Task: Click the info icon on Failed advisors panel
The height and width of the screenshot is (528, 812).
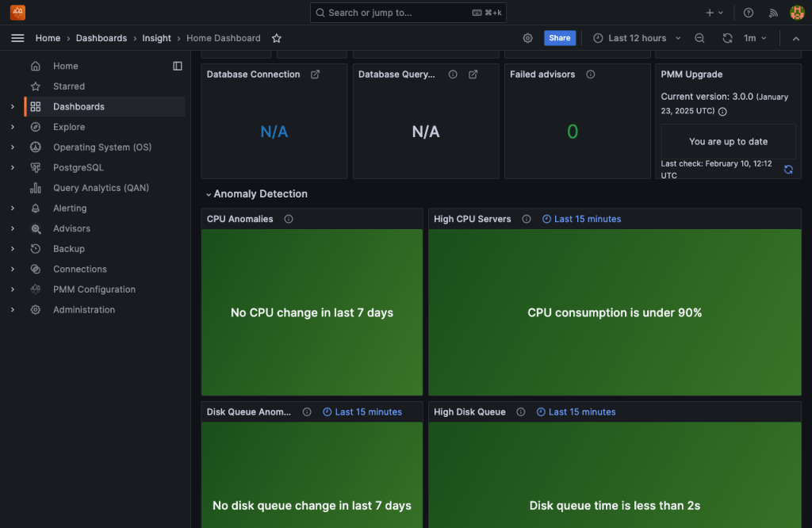Action: [x=590, y=74]
